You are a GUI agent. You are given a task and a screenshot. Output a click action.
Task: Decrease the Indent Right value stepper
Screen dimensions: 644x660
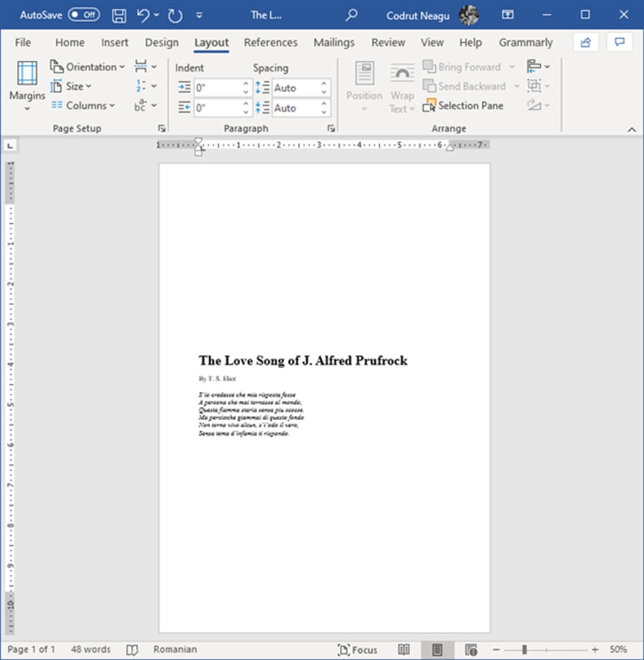[x=246, y=113]
